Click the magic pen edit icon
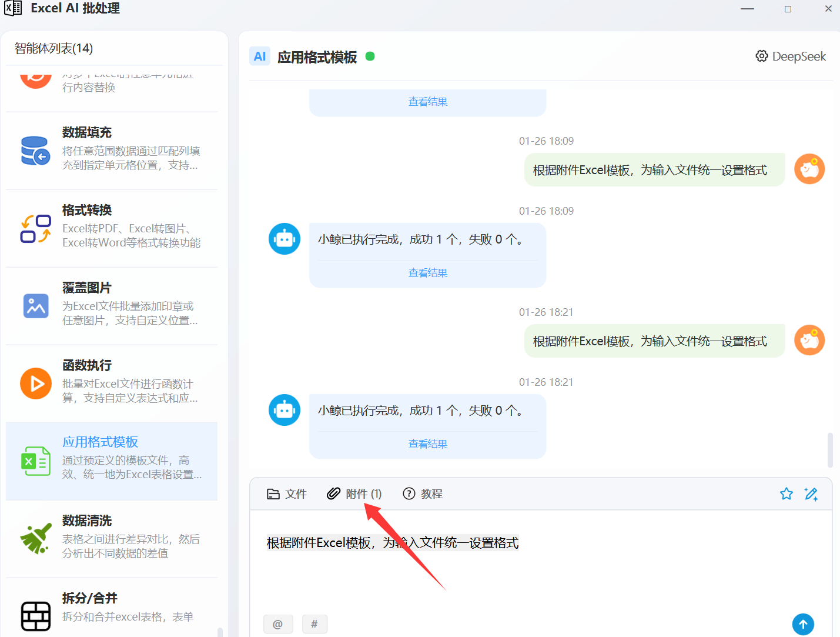The width and height of the screenshot is (840, 637). (x=811, y=494)
